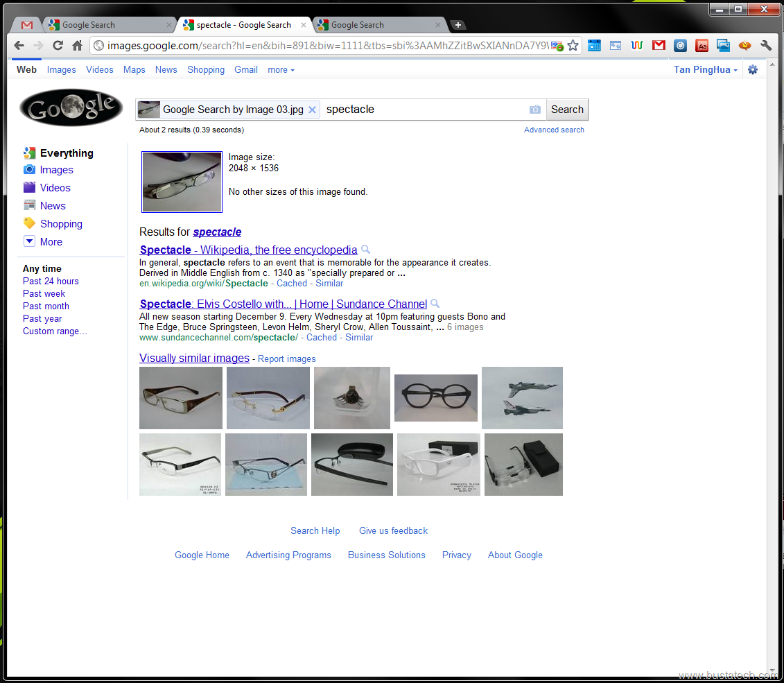Open the Chrome wrench settings menu
The image size is (784, 683).
click(766, 46)
